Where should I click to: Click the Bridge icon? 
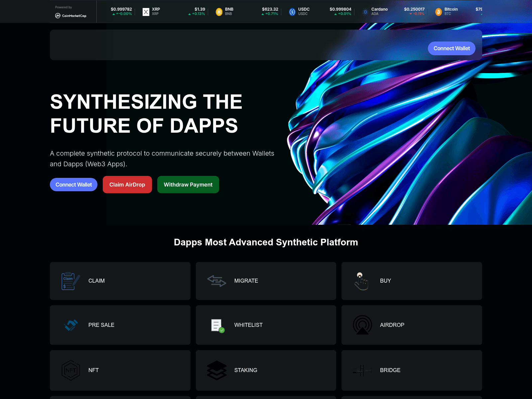[x=362, y=370]
